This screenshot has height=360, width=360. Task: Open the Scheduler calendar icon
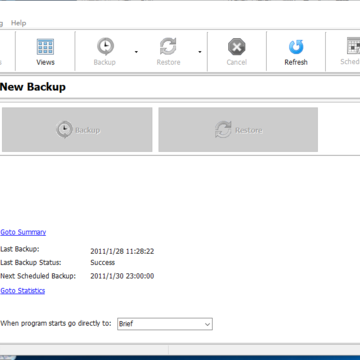coord(353,46)
